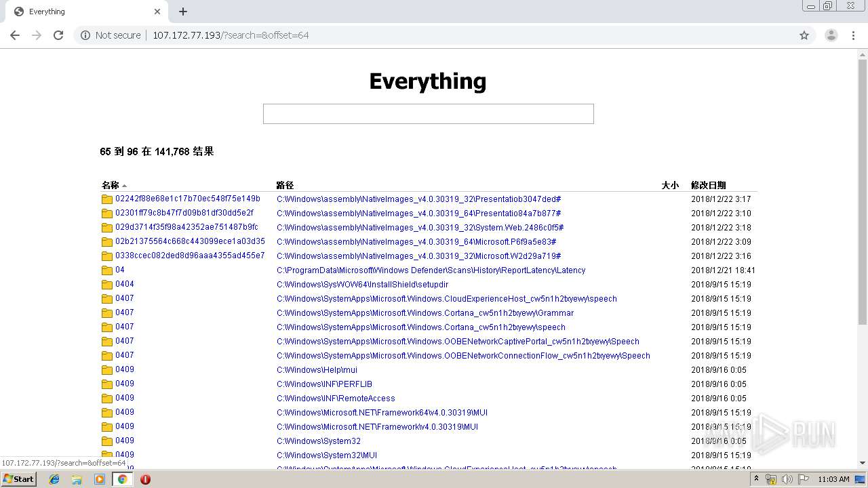Sort results by 大小 column

point(670,185)
